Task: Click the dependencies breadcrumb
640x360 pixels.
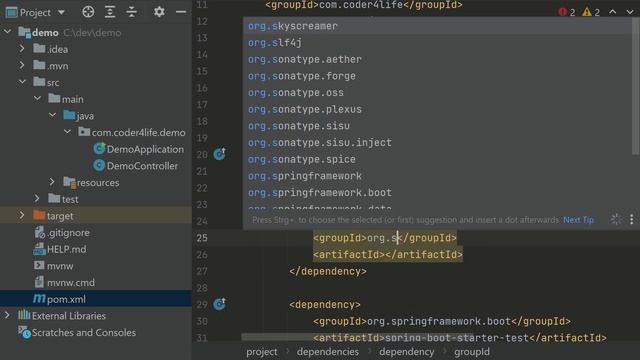Action: coord(328,351)
